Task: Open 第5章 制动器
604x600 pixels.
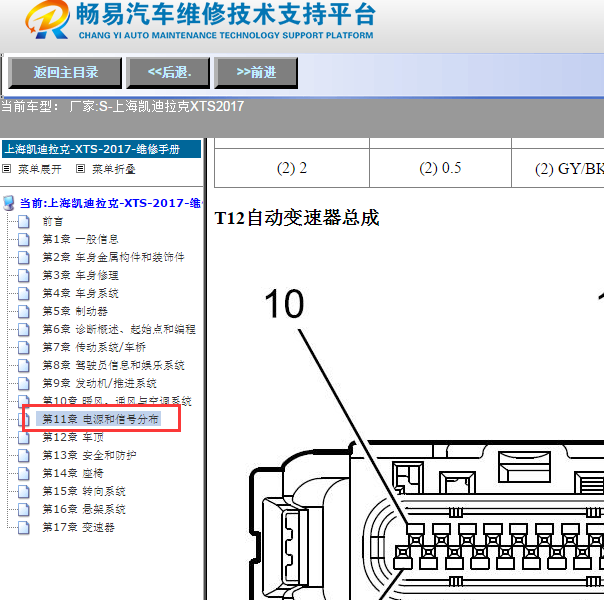Action: tap(75, 311)
